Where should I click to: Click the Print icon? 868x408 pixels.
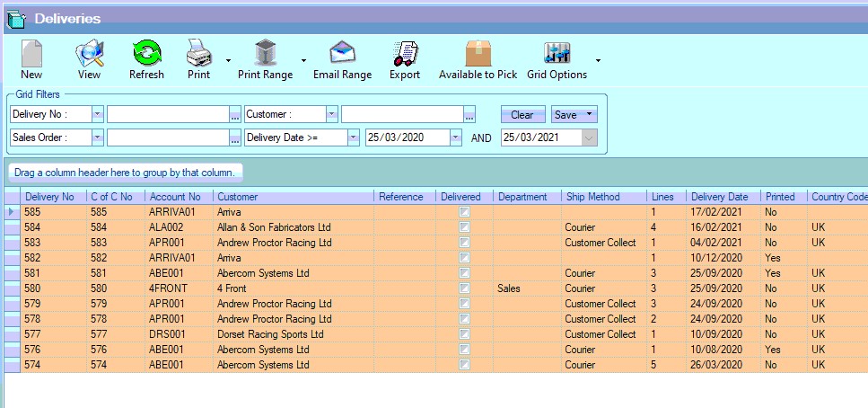[198, 56]
